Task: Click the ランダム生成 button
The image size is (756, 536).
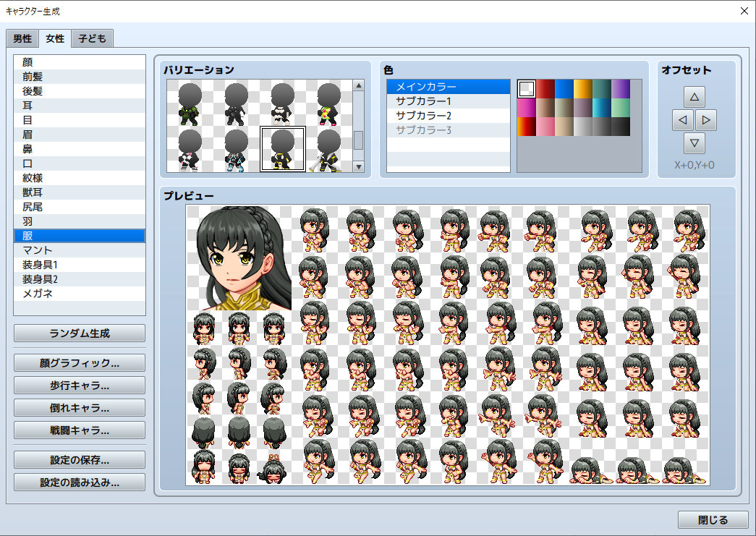Action: click(x=79, y=333)
